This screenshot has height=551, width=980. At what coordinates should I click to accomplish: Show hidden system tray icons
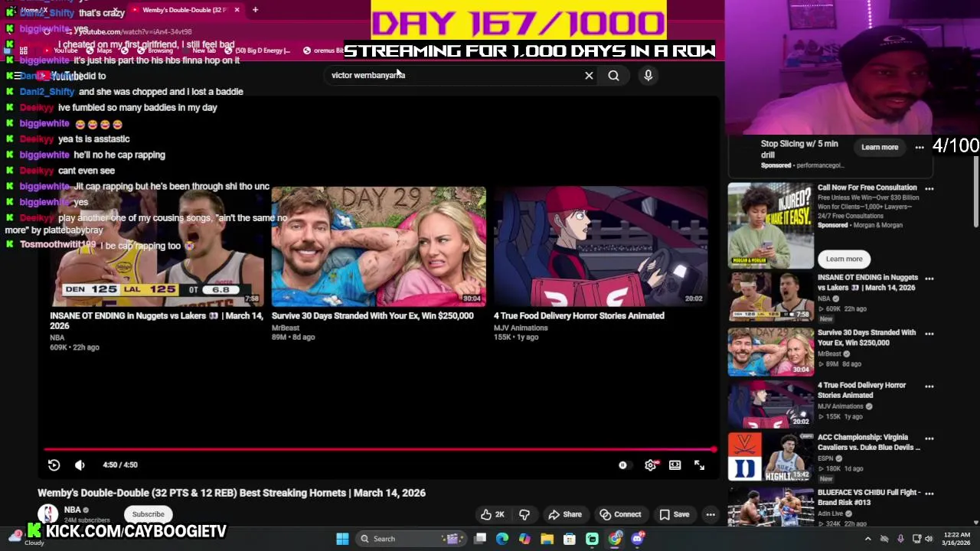(x=867, y=539)
